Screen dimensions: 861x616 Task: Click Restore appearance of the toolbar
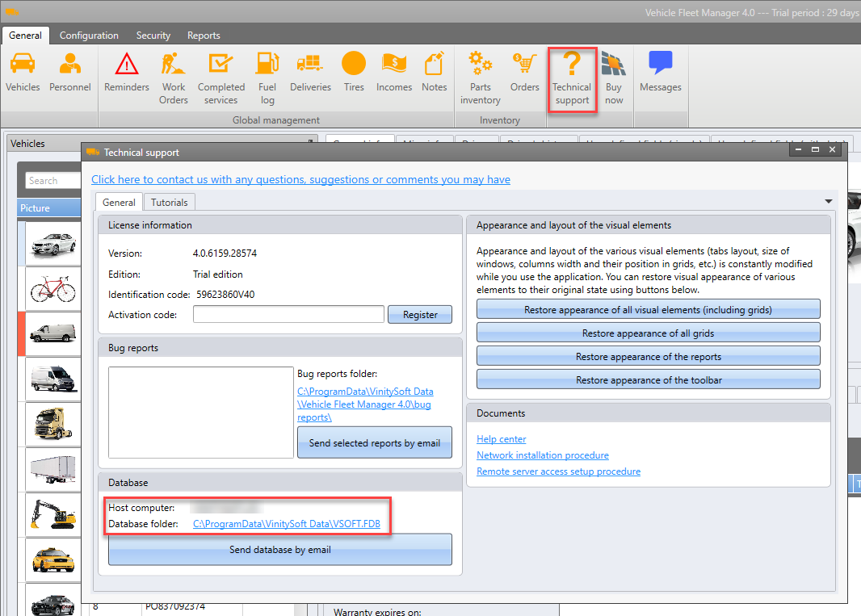(648, 380)
